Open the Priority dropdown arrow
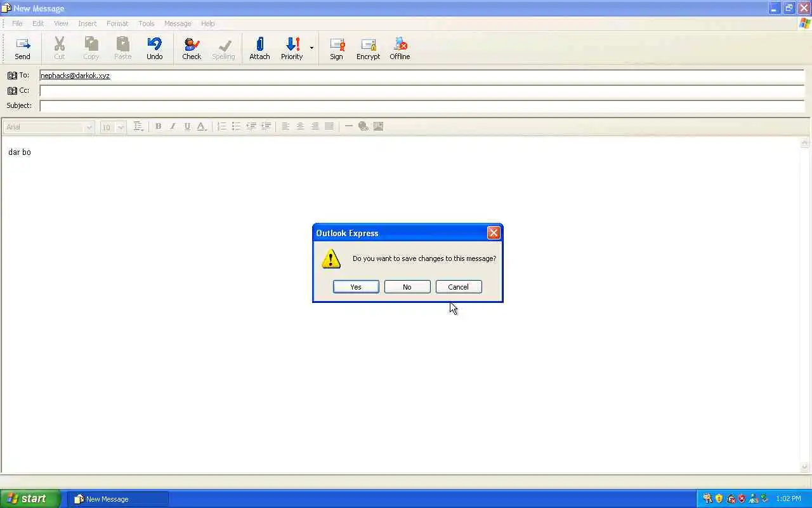The height and width of the screenshot is (508, 812). [311, 48]
